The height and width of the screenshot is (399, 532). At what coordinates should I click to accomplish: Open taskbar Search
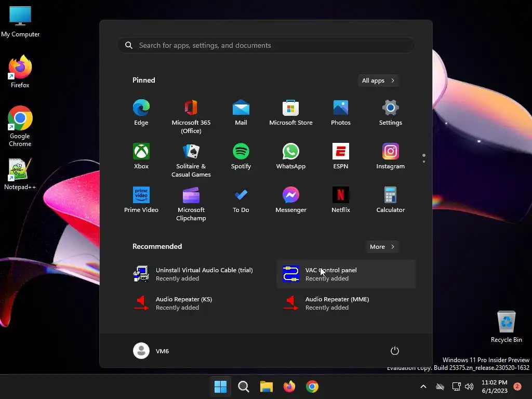click(244, 387)
